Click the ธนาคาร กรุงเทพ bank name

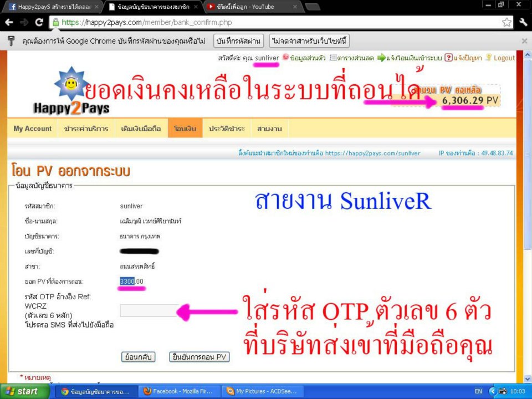coord(140,237)
